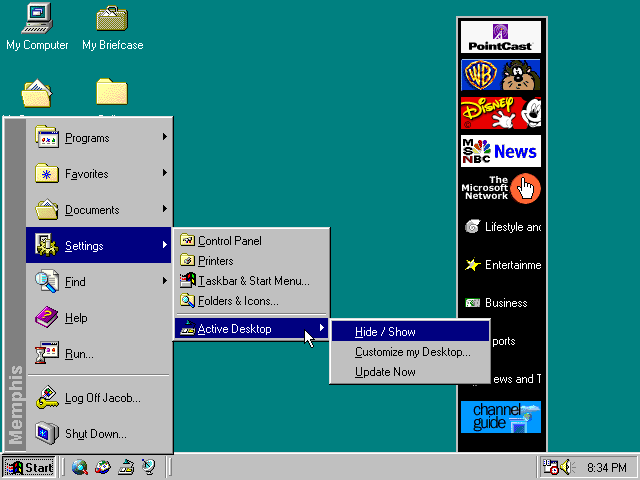
Task: Select Control Panel menu text
Action: (x=230, y=241)
